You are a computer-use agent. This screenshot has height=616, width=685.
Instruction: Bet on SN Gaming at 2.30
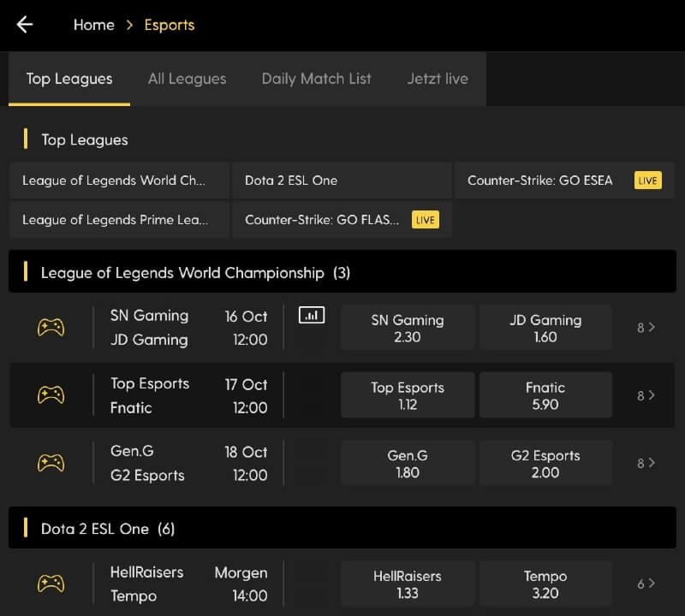pyautogui.click(x=408, y=328)
